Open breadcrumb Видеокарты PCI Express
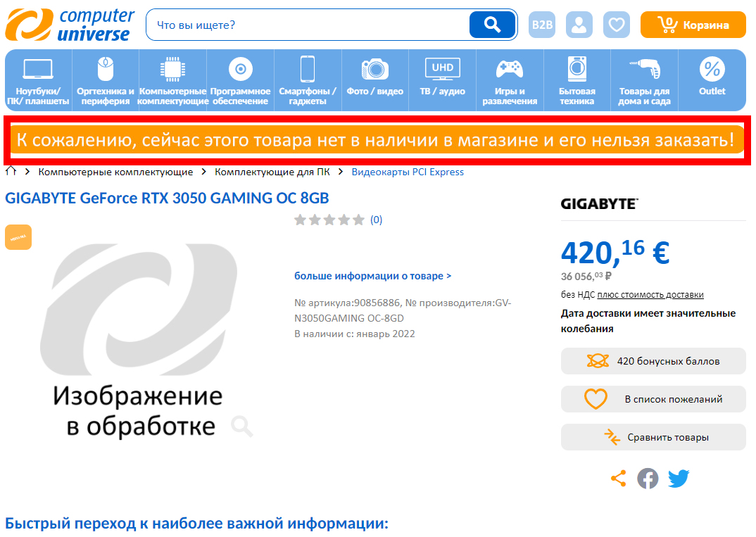 (x=408, y=172)
